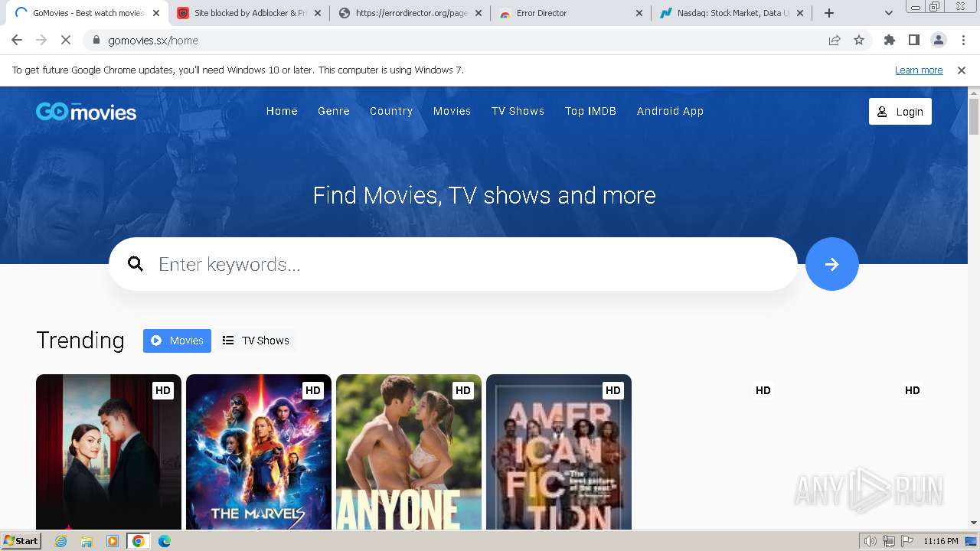
Task: Click the Learn more link
Action: tap(919, 70)
